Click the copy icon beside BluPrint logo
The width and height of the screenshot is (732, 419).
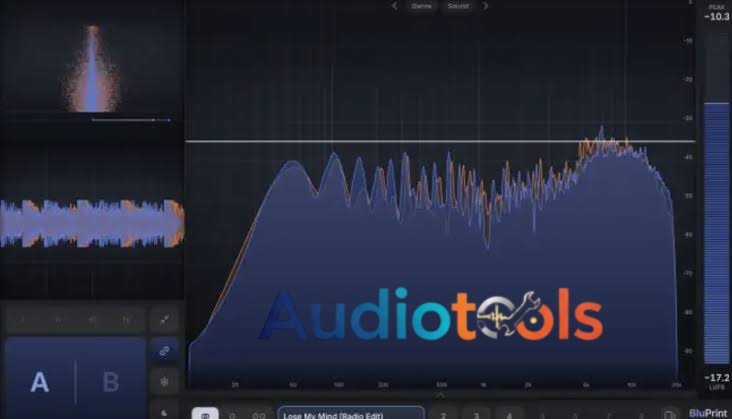(x=669, y=414)
